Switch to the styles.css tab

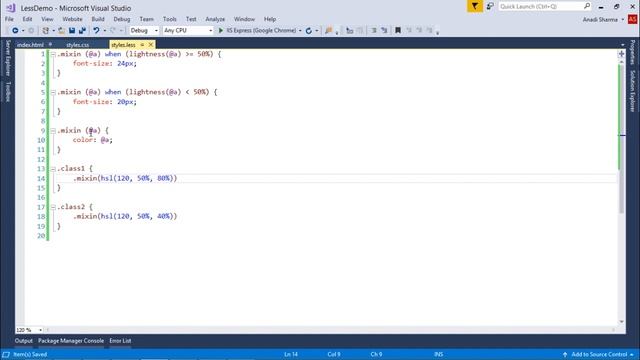[78, 45]
